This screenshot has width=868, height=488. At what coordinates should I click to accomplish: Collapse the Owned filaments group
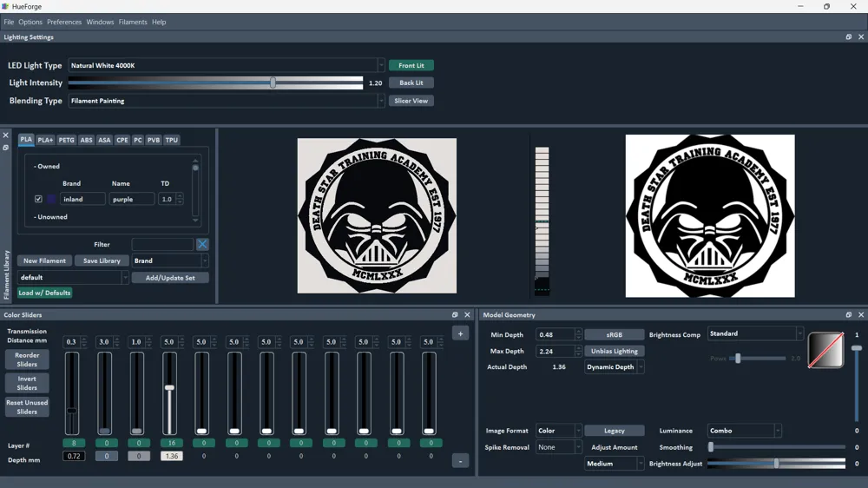47,166
